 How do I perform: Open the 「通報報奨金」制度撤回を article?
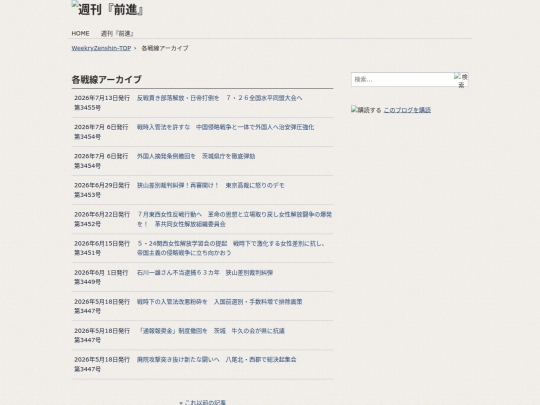[211, 331]
